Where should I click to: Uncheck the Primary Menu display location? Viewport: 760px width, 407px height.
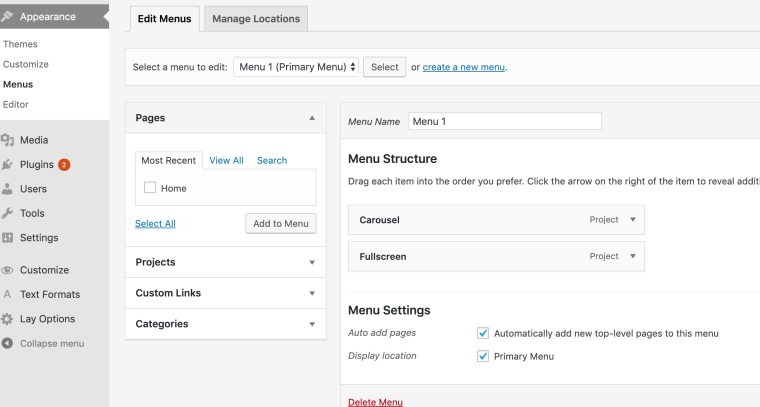point(483,356)
